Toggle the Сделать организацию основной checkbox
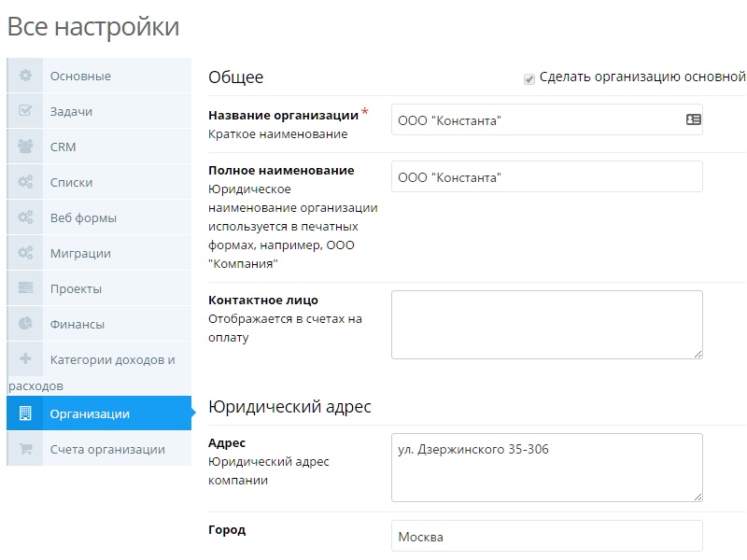The image size is (747, 560). tap(529, 78)
